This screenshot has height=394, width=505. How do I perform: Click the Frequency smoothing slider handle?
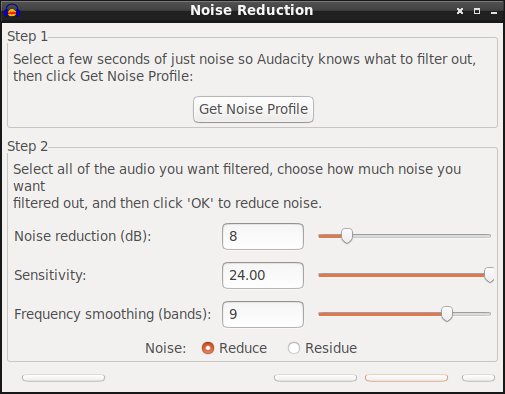(447, 314)
